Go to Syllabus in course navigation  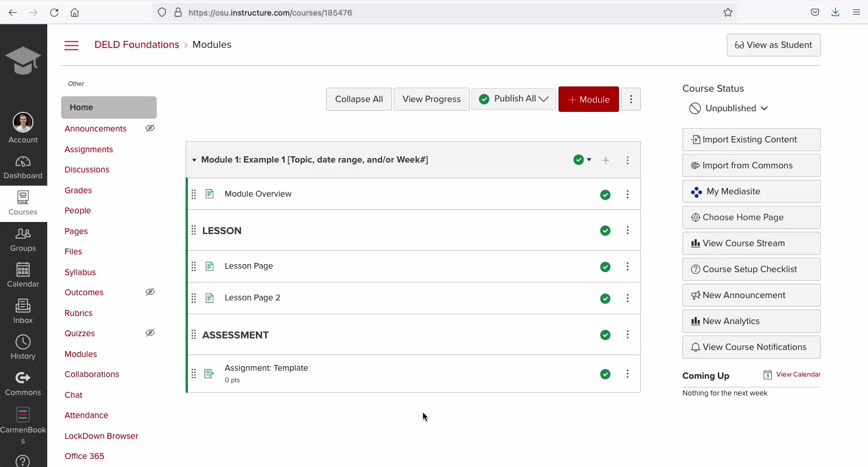click(80, 272)
